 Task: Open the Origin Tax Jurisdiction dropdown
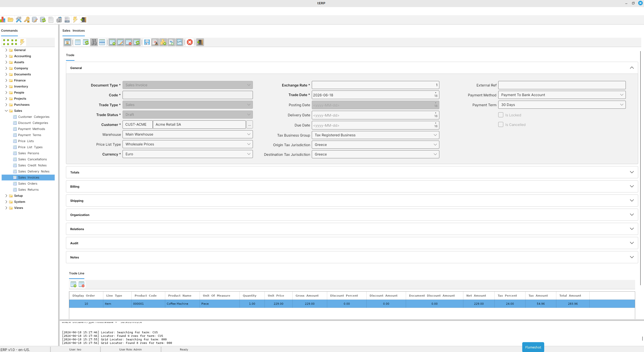click(x=375, y=145)
